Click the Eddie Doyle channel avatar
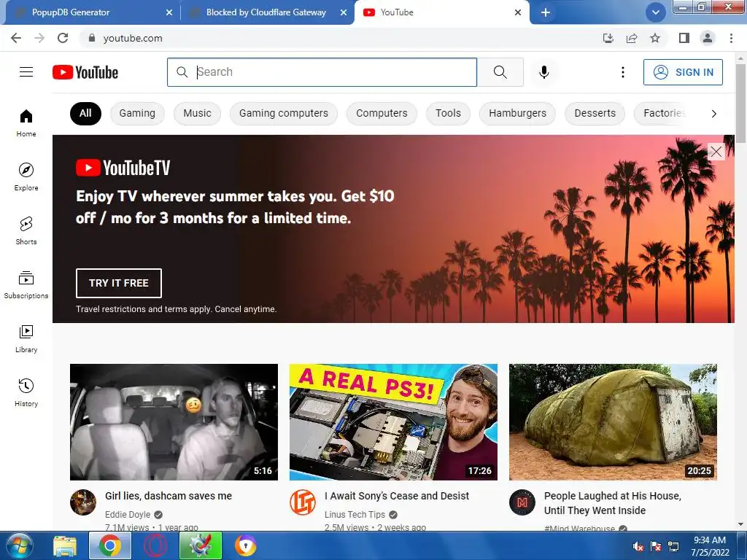747x560 pixels. coord(83,502)
